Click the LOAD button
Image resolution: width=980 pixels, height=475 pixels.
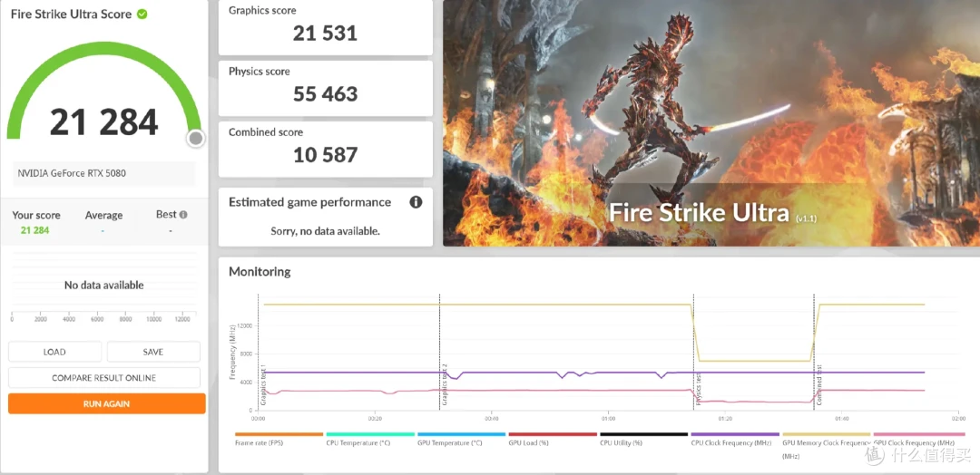(54, 352)
